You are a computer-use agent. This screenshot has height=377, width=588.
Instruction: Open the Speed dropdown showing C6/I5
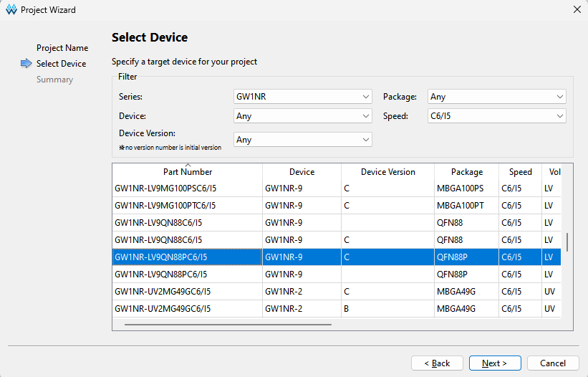point(496,116)
